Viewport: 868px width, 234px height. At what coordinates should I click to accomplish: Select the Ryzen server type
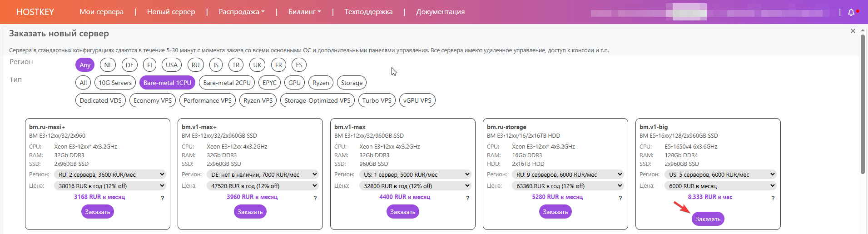tap(321, 83)
